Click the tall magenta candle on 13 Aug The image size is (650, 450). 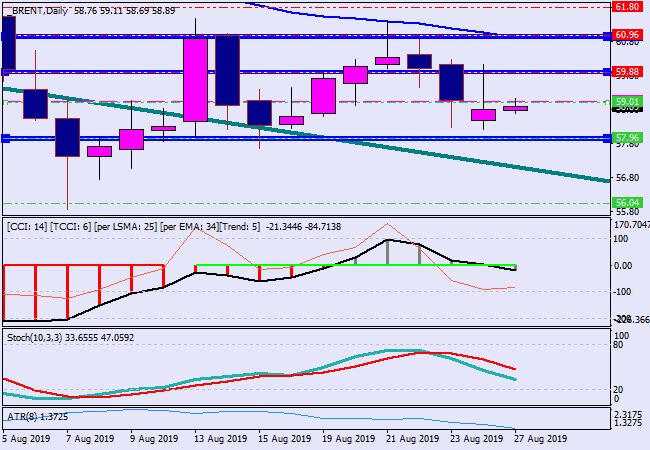point(194,80)
